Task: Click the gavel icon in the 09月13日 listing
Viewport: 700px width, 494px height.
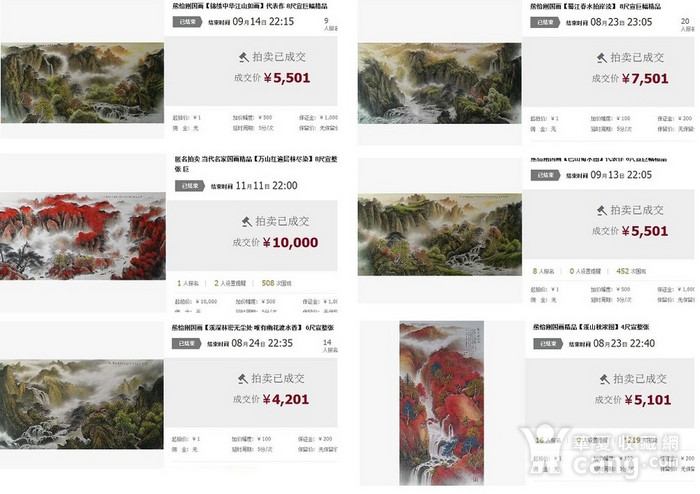Action: 601,211
